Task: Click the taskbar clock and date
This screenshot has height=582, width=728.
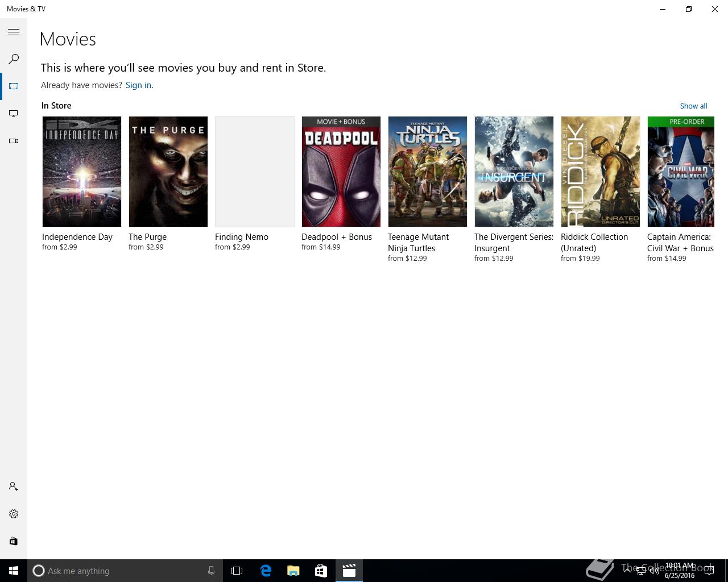Action: click(680, 571)
